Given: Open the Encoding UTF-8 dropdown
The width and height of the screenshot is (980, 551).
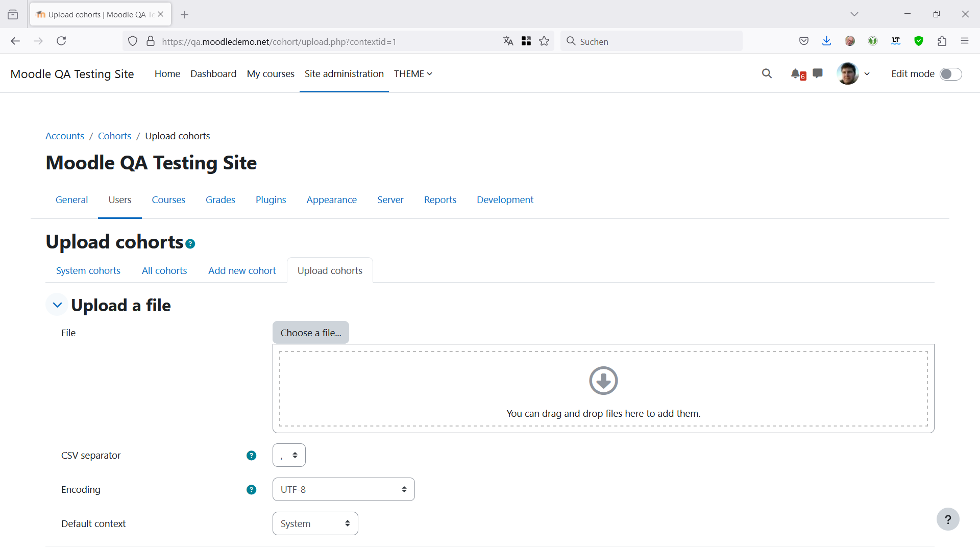Looking at the screenshot, I should (344, 489).
